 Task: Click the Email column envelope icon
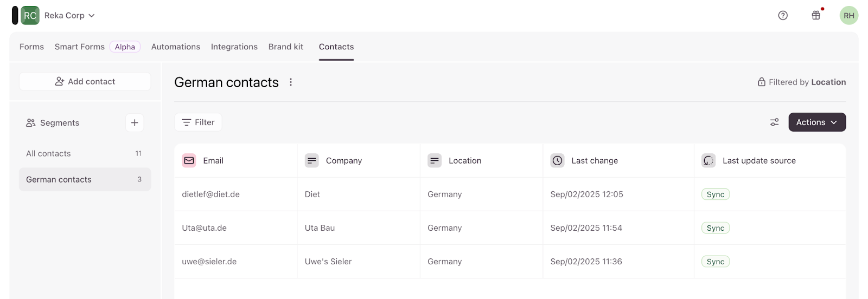[x=189, y=161]
